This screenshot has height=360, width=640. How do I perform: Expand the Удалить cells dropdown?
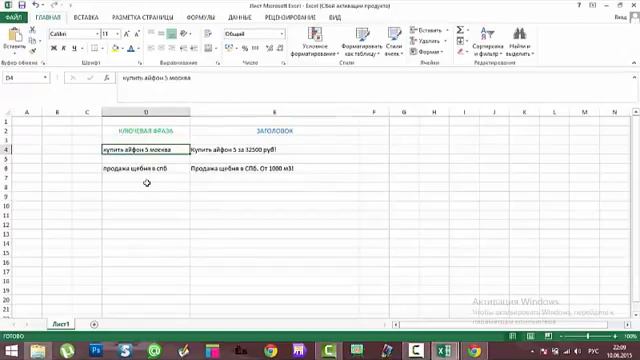point(445,41)
